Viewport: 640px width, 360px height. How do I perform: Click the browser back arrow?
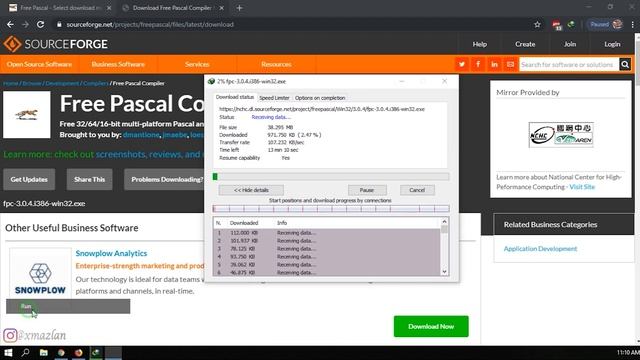pos(10,24)
